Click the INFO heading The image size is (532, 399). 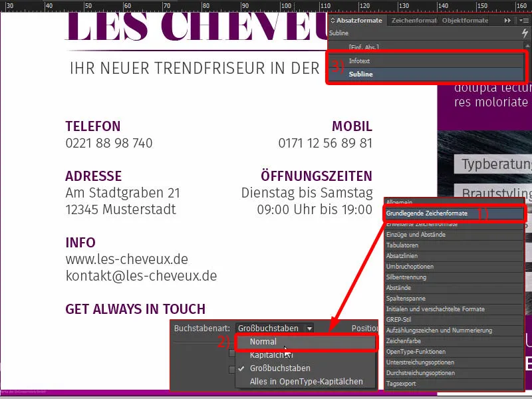(80, 243)
